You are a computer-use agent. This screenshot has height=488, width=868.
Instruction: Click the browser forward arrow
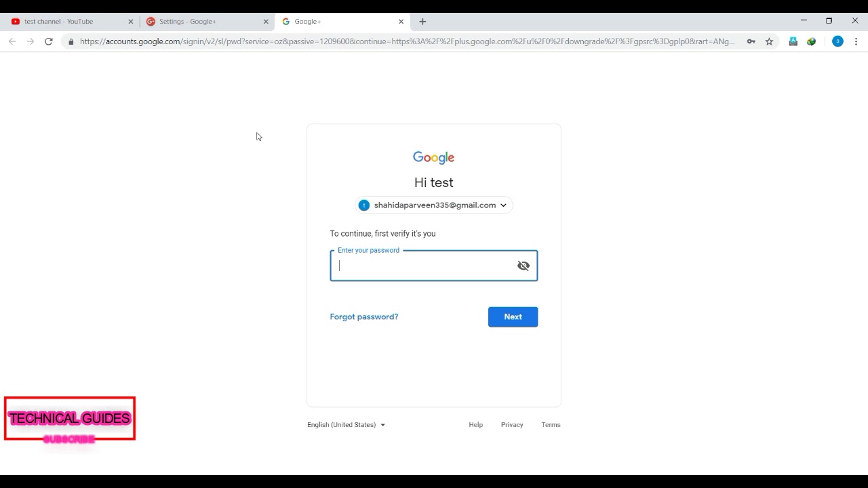31,41
